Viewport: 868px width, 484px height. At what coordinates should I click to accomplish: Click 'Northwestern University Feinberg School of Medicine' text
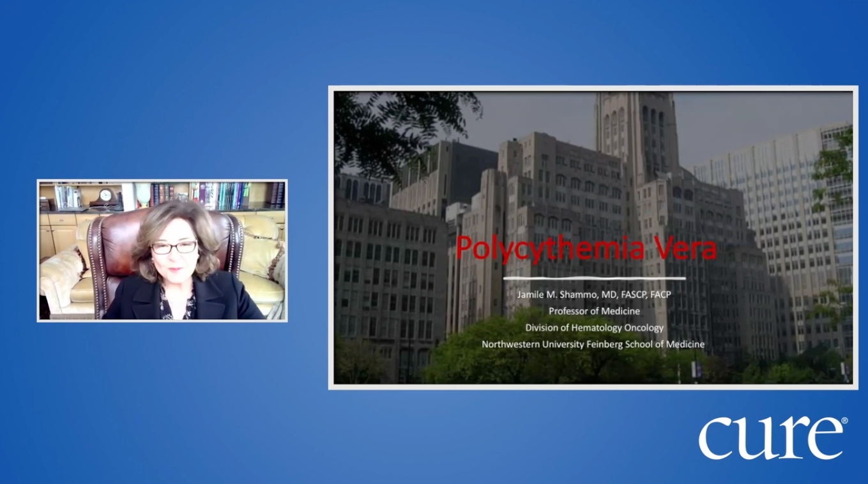[593, 344]
